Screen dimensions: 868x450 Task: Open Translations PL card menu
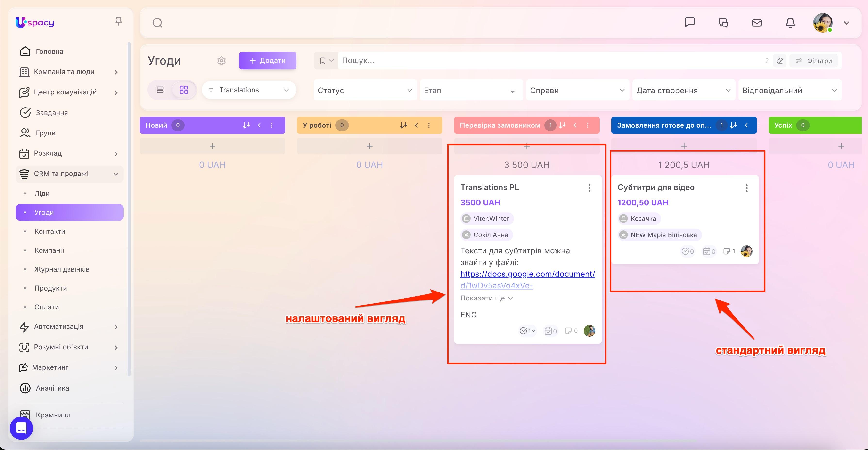[589, 188]
